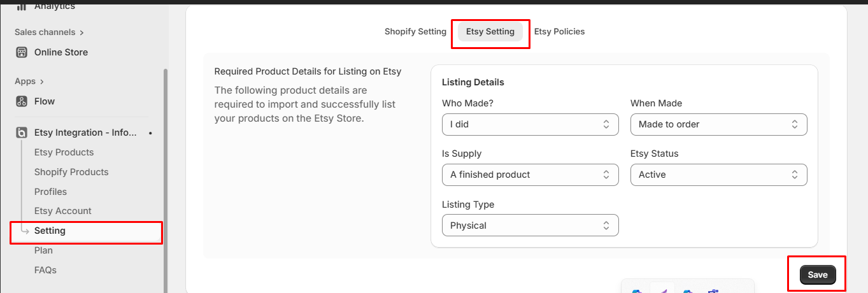The image size is (868, 293).
Task: Save the Etsy settings
Action: coord(818,275)
